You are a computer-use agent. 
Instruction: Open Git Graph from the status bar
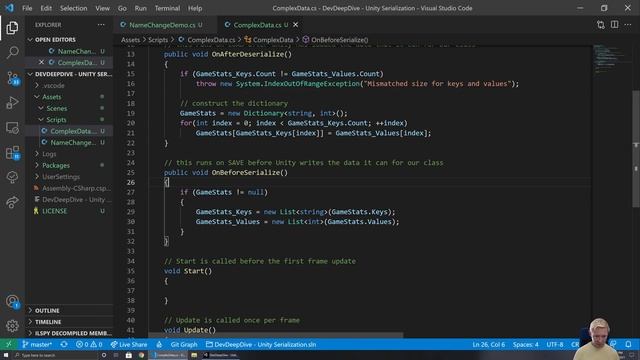(184, 344)
